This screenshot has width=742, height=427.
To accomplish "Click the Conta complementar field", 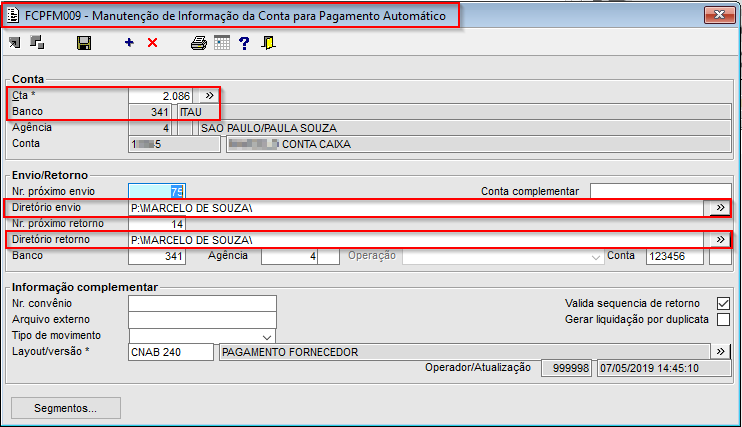I will point(660,191).
